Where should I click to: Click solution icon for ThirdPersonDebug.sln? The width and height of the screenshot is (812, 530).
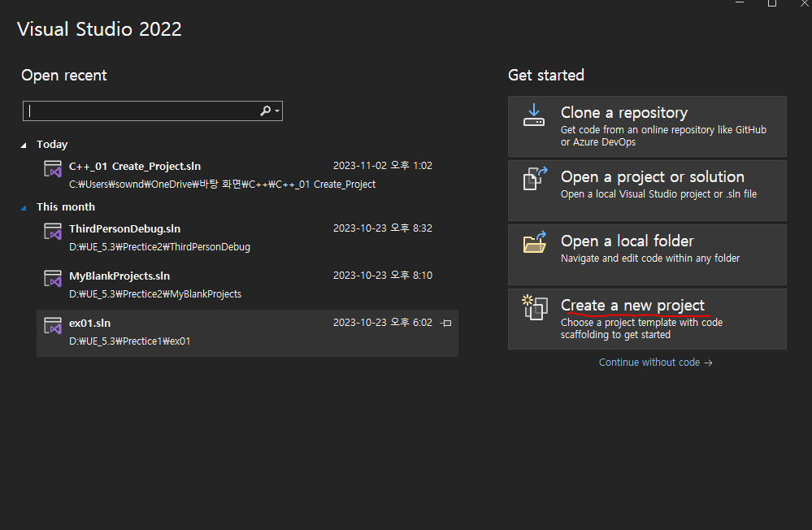[53, 232]
